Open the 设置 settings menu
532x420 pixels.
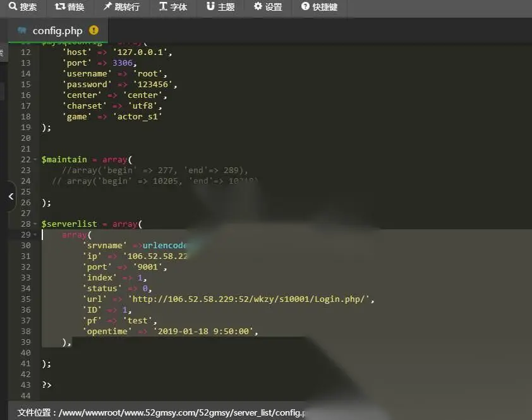(268, 7)
